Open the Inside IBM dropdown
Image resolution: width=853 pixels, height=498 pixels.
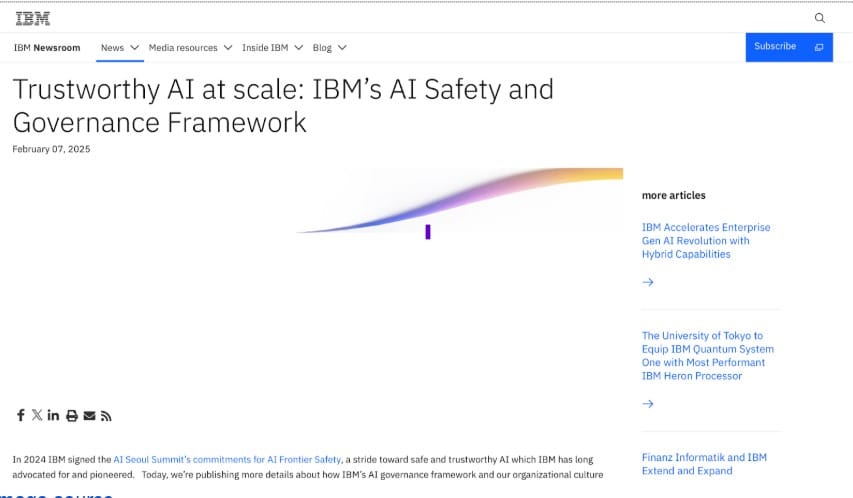(x=272, y=47)
